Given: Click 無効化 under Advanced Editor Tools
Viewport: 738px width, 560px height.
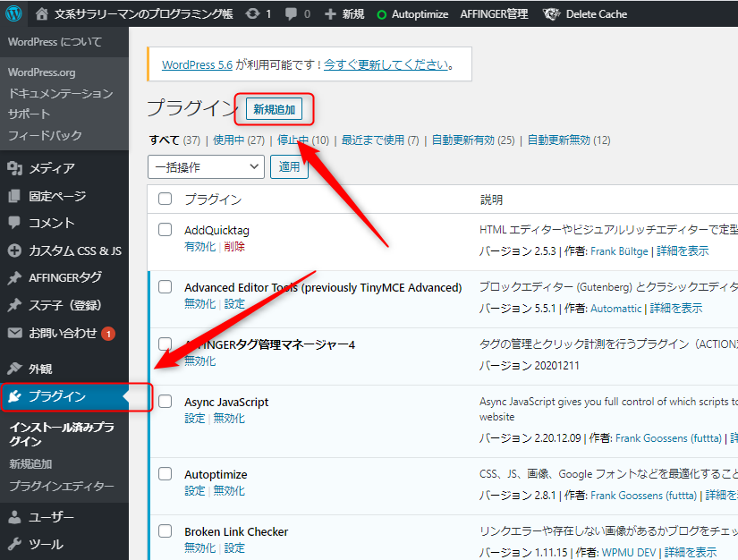Looking at the screenshot, I should [200, 304].
